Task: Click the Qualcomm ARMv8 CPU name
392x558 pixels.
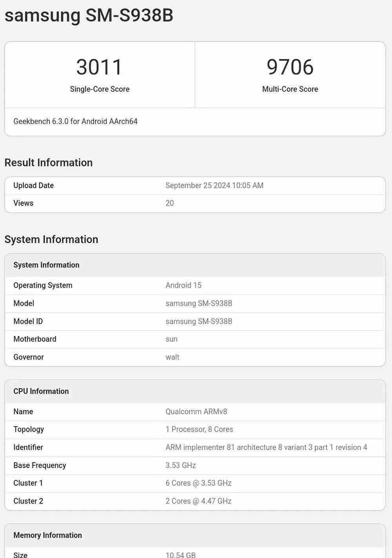Action: tap(196, 412)
